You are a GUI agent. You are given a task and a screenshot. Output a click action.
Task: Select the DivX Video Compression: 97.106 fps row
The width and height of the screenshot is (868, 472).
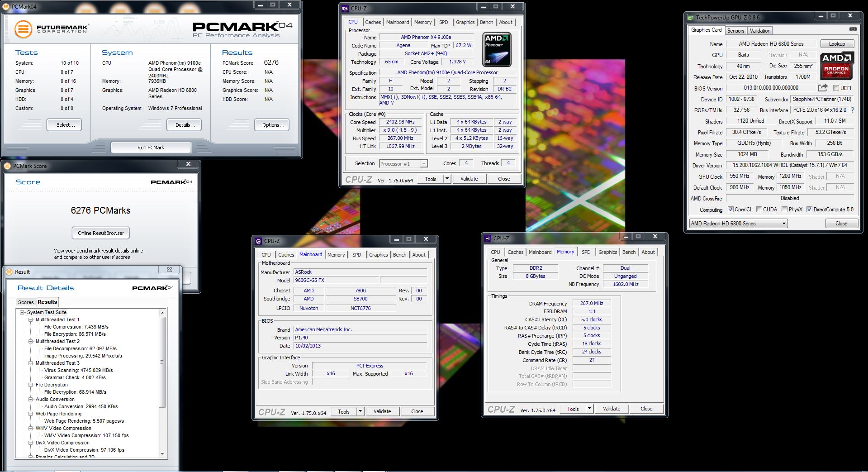tap(84, 450)
